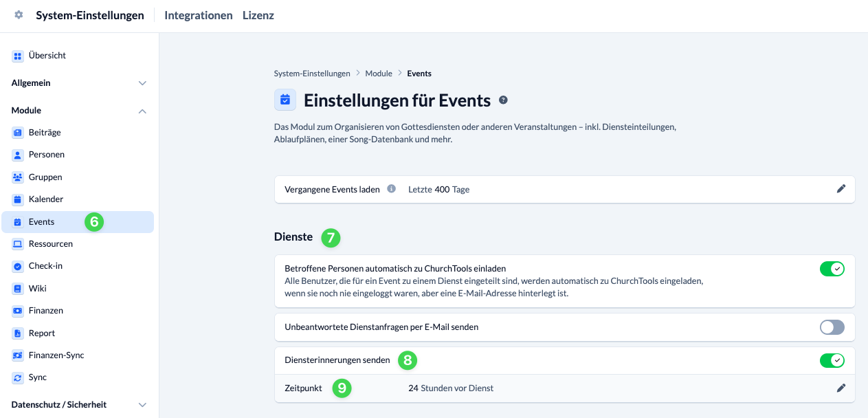Viewport: 868px width, 418px height.
Task: Click the Wiki book icon
Action: point(18,289)
